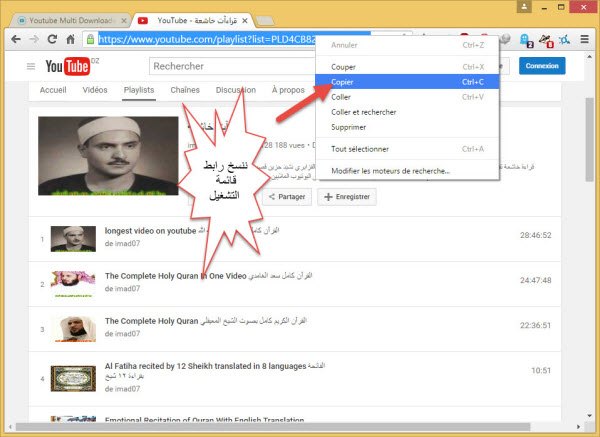The width and height of the screenshot is (600, 437).
Task: Open thumbnail of video number 3
Action: 73,329
